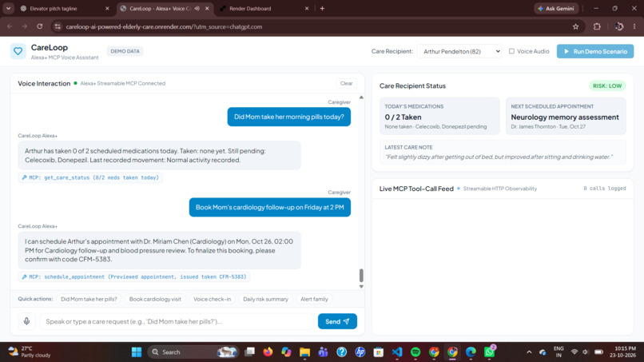Click the chat scrollbar thumb
The height and width of the screenshot is (362, 644).
[x=361, y=276]
